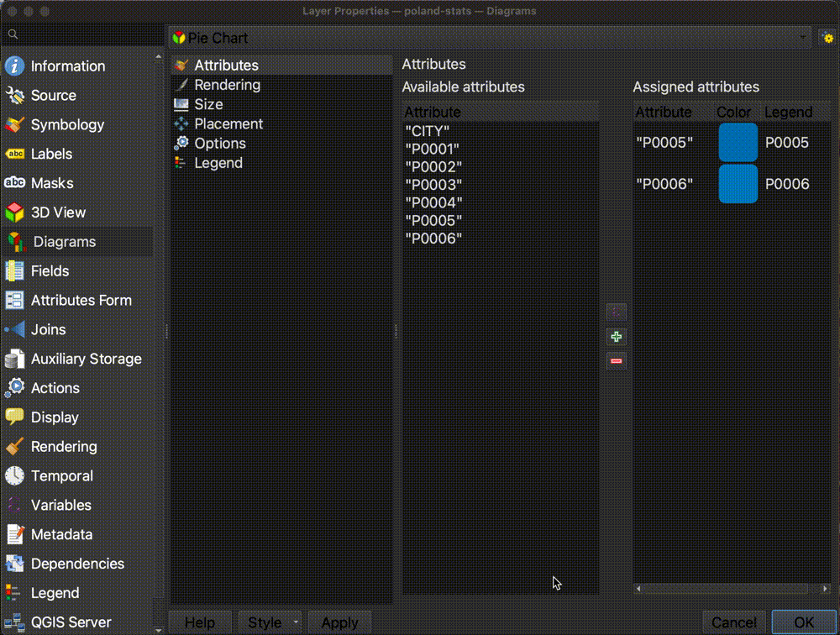Screen dimensions: 840x635
Task: Select the Actions gear icon
Action: 14,388
